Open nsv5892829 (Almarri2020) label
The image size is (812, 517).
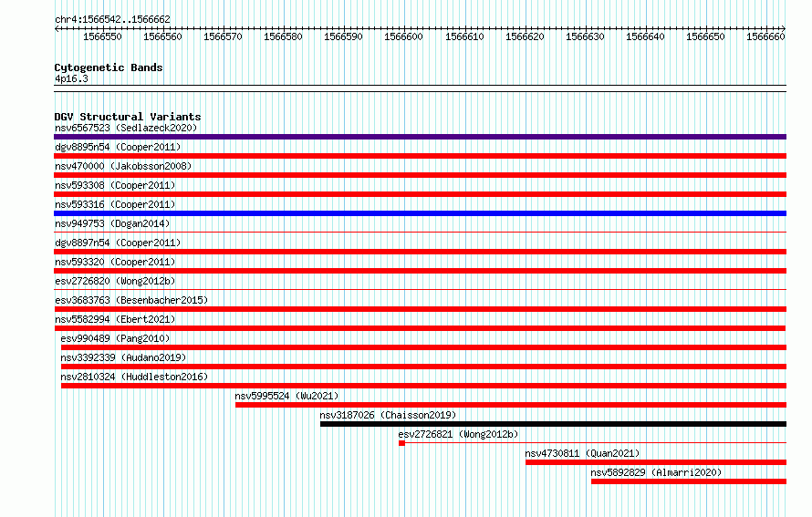(x=656, y=472)
